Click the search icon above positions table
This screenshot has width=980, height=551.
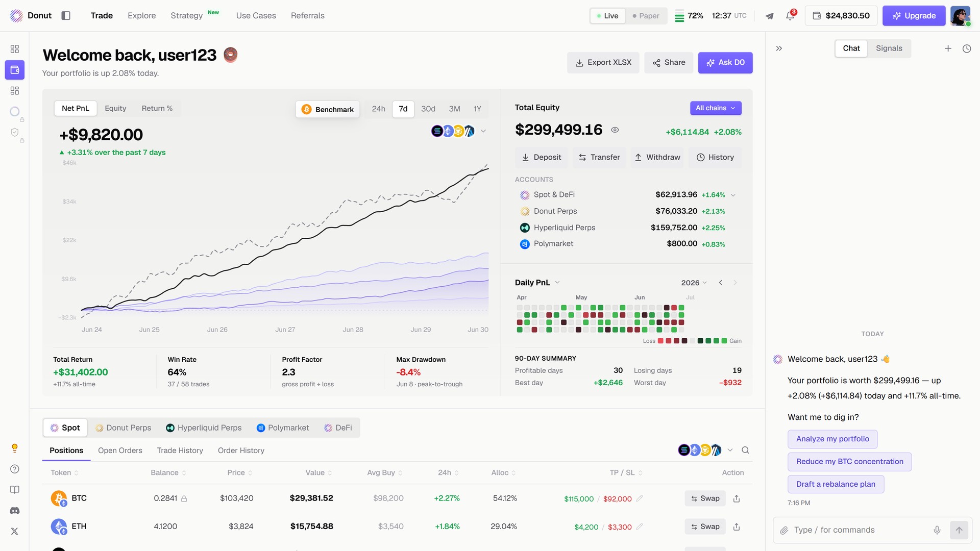tap(745, 450)
